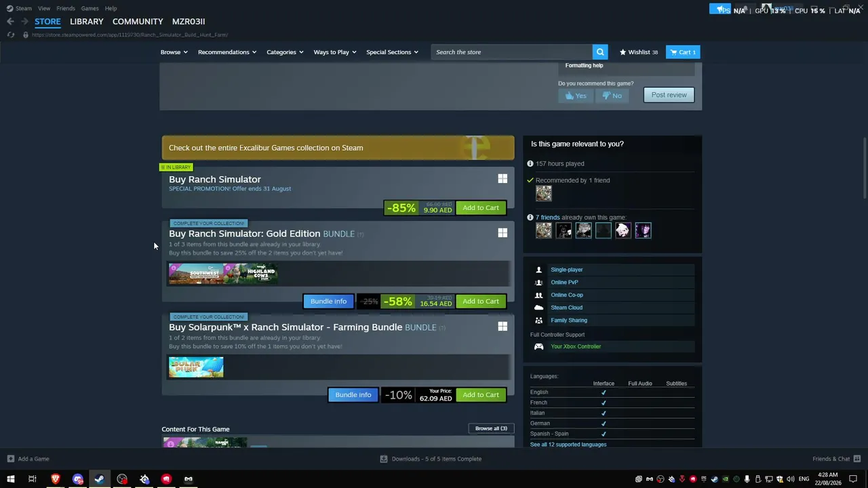868x488 pixels.
Task: Select Yes to recommend this game
Action: pyautogui.click(x=576, y=96)
